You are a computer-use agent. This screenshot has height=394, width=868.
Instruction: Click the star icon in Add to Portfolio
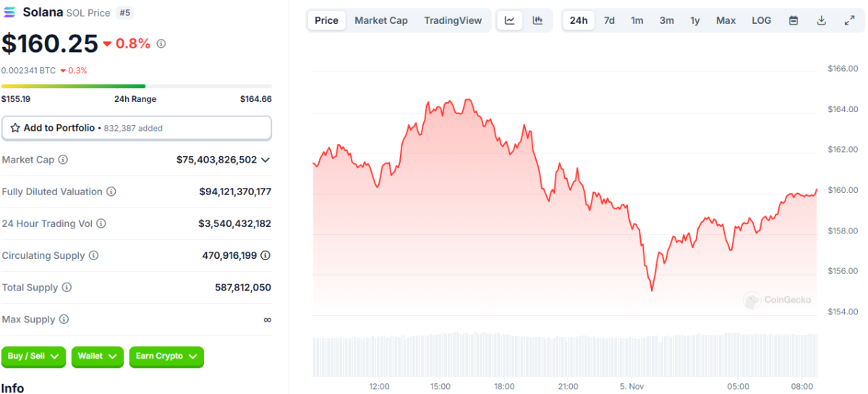click(x=15, y=128)
